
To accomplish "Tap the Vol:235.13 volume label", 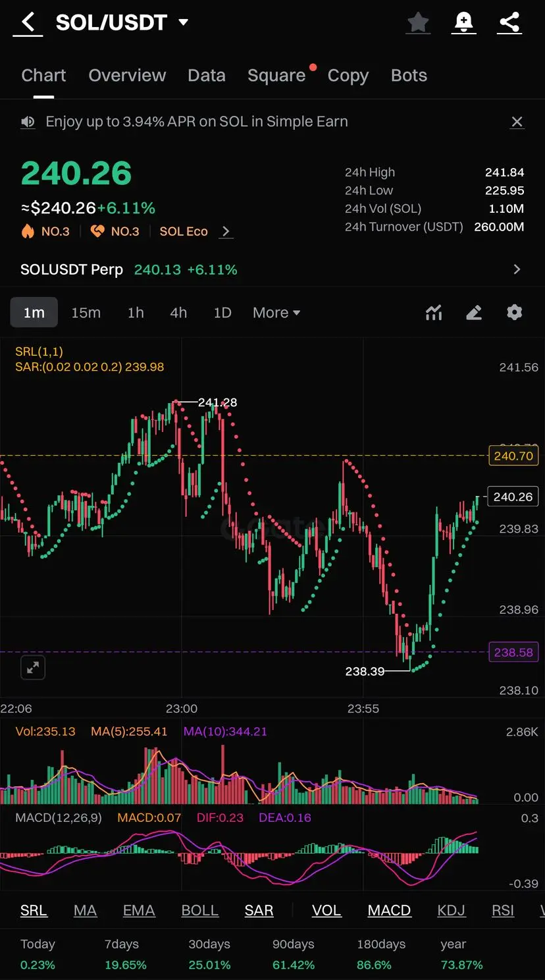I will pyautogui.click(x=45, y=731).
